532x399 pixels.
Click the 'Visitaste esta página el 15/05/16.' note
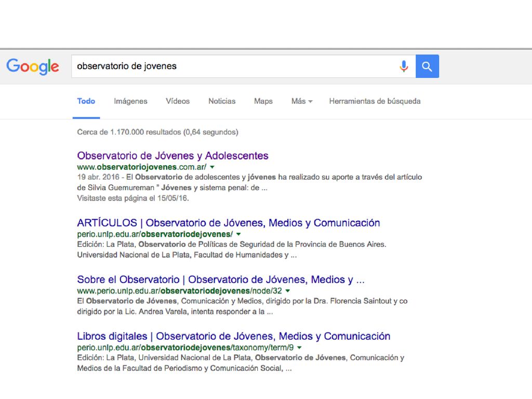[133, 198]
